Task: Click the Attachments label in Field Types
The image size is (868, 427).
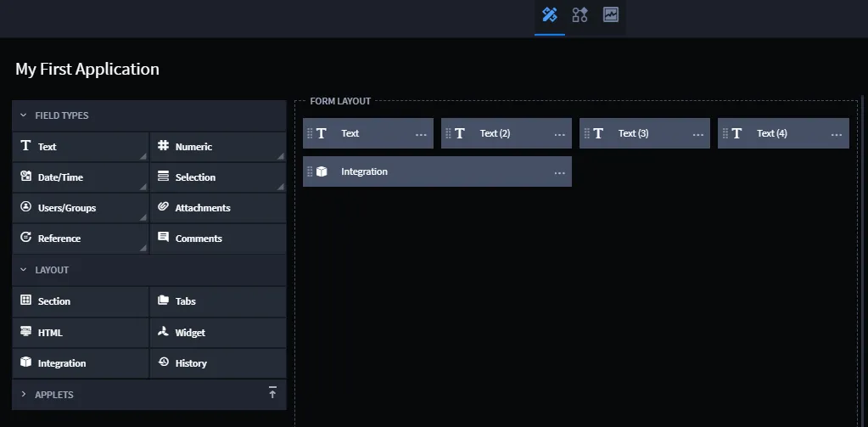Action: coord(203,208)
